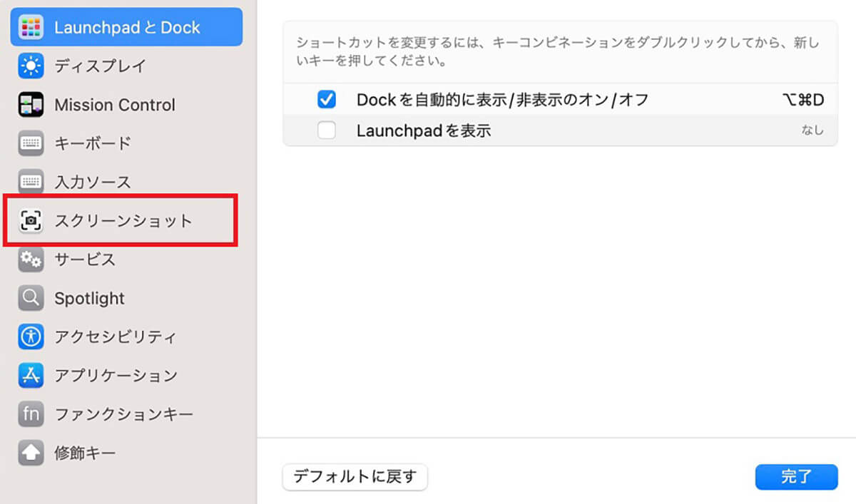Viewport: 856px width, 504px height.
Task: Click the キーボード keyboard icon
Action: click(x=31, y=143)
